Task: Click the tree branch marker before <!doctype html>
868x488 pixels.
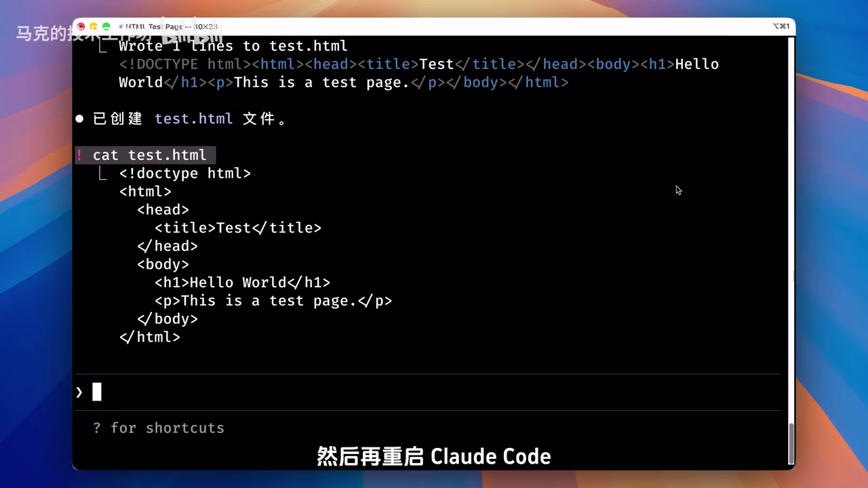Action: pos(102,174)
